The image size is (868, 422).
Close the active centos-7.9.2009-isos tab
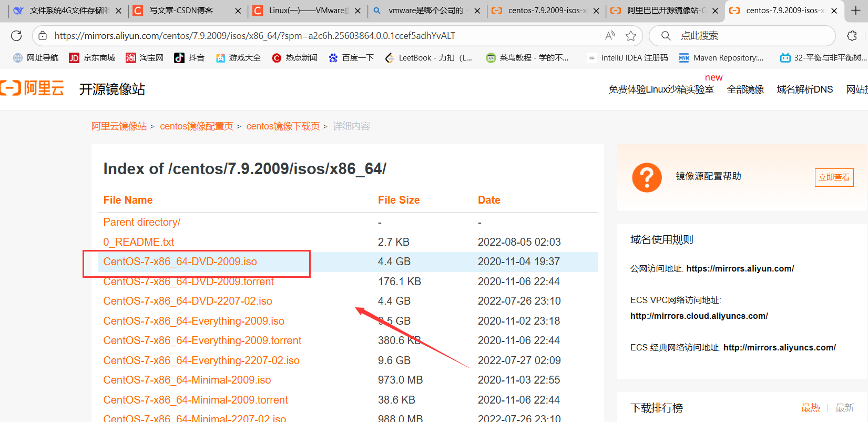click(x=834, y=11)
